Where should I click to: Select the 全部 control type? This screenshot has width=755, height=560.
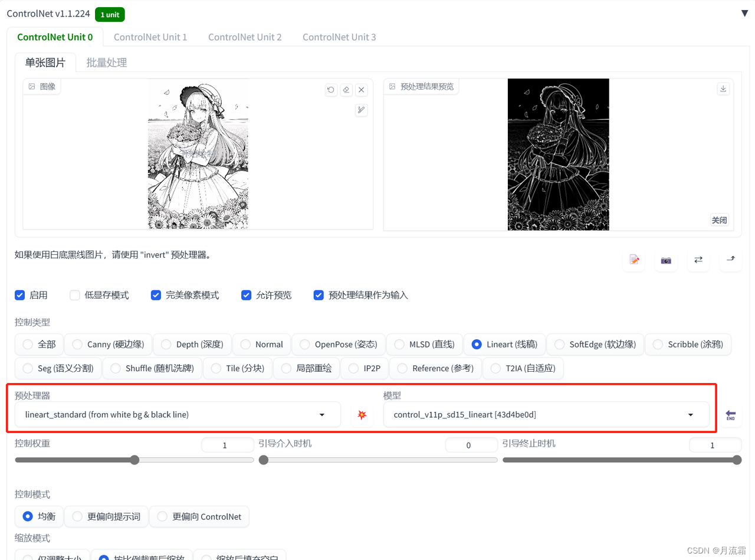pyautogui.click(x=39, y=344)
